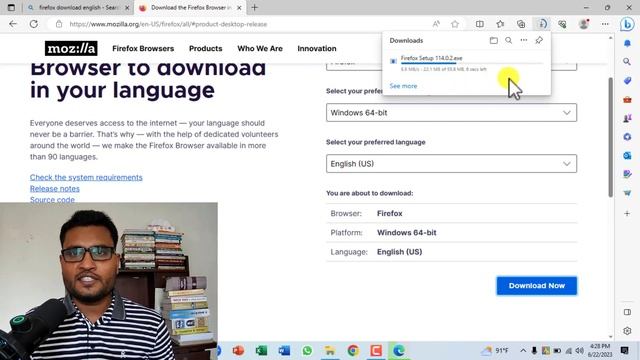
Task: Open Innovation nav menu
Action: pyautogui.click(x=317, y=49)
